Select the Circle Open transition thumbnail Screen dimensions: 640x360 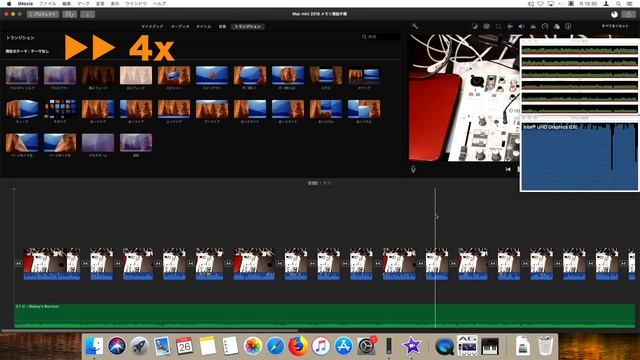tap(250, 75)
